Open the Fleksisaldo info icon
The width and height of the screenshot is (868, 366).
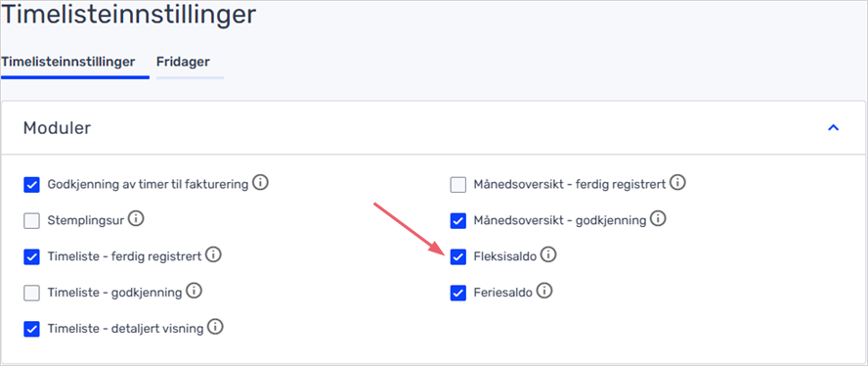548,254
